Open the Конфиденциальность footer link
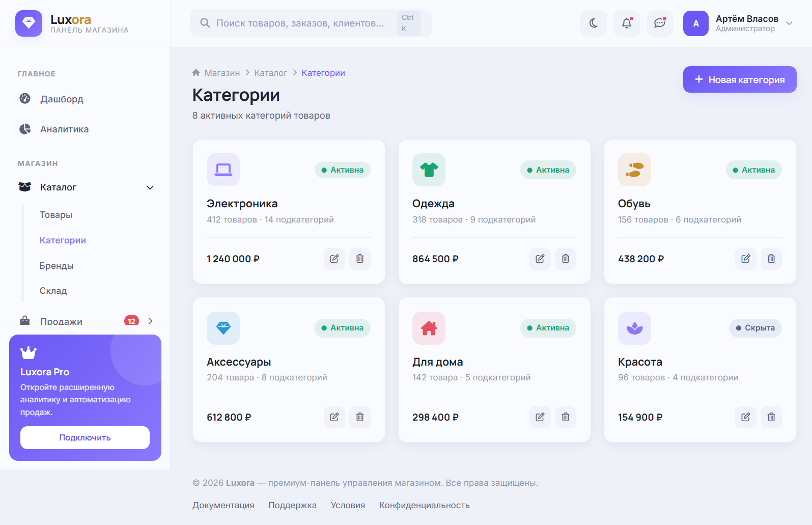 coord(425,505)
